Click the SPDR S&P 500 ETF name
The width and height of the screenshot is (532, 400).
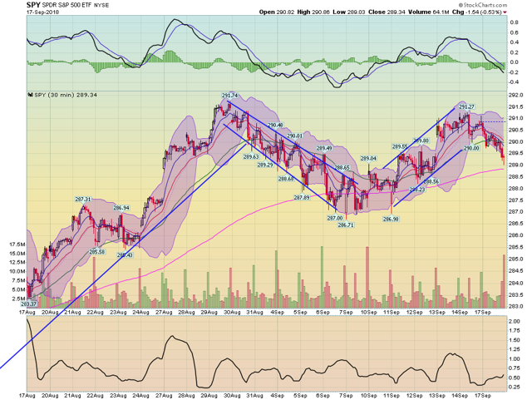[66, 5]
